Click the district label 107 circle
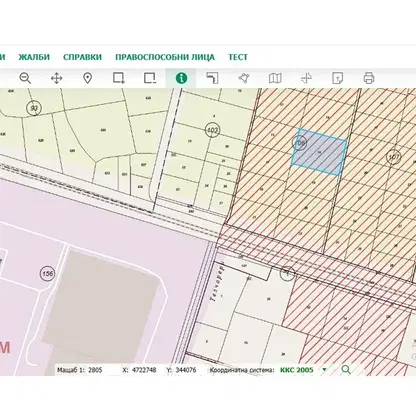 (x=394, y=157)
